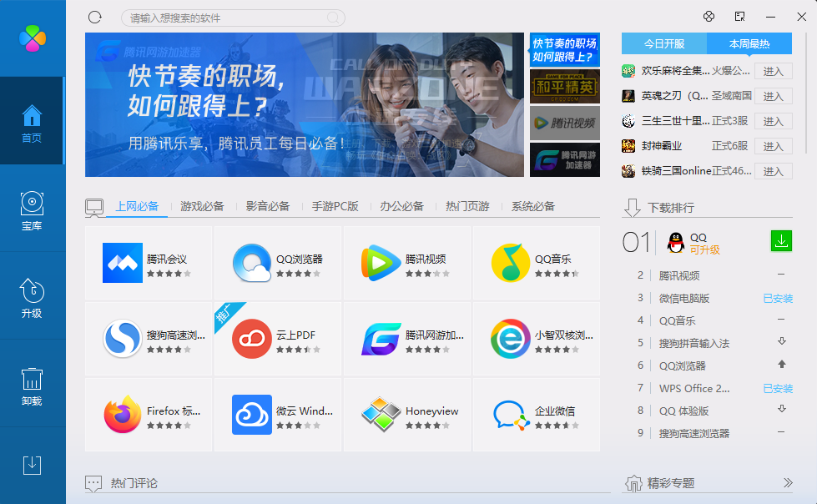This screenshot has height=504, width=817.
Task: Switch to the 热门页游 tab
Action: 467,206
